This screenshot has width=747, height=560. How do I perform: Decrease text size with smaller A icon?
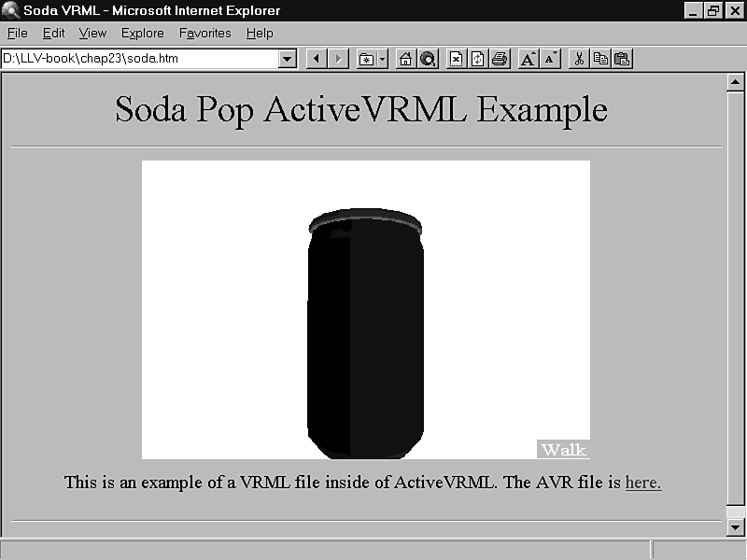550,59
